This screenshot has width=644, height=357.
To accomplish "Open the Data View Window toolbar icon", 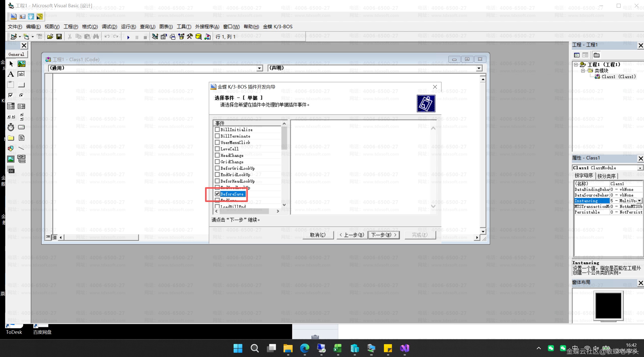I will click(199, 37).
